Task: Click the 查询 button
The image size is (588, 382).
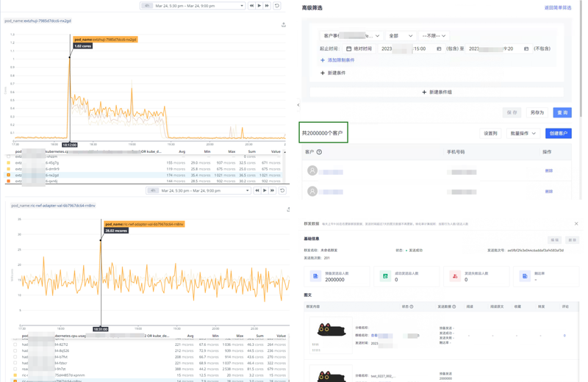Action: (x=562, y=112)
